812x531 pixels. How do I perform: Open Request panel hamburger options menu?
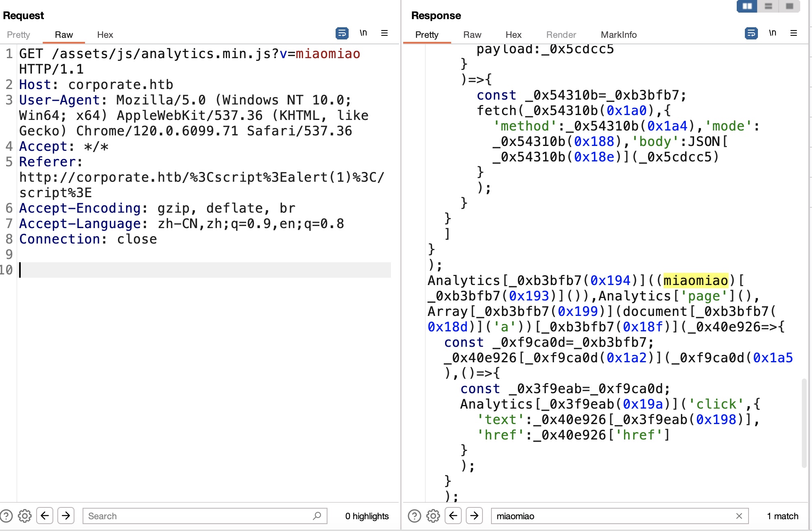click(384, 33)
